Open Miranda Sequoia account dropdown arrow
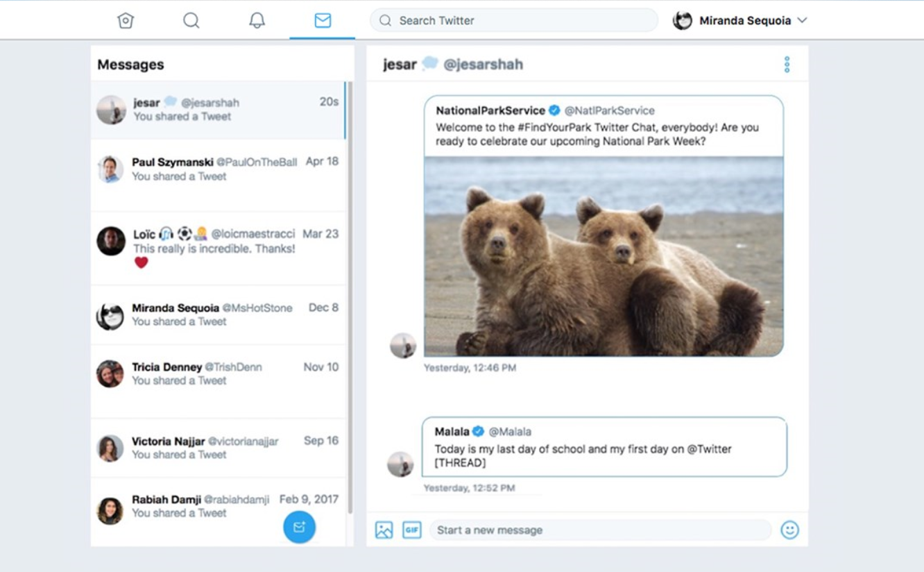This screenshot has height=572, width=924. [802, 20]
